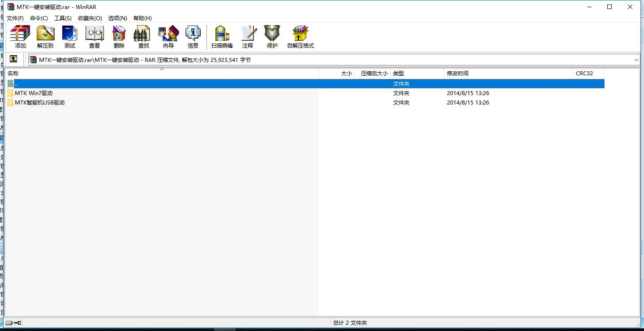Sort by 大小 column header

(x=337, y=73)
